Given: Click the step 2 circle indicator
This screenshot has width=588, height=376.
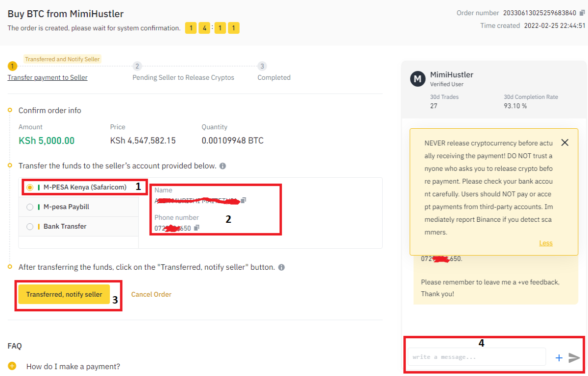Looking at the screenshot, I should point(137,66).
